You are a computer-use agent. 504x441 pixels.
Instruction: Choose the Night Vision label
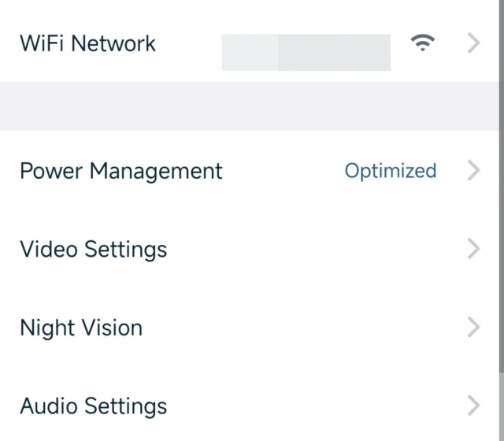(80, 328)
